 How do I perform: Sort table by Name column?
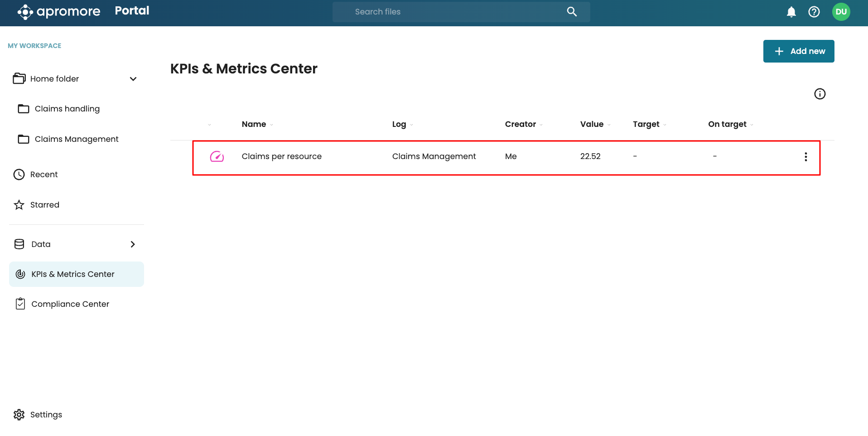(x=254, y=124)
